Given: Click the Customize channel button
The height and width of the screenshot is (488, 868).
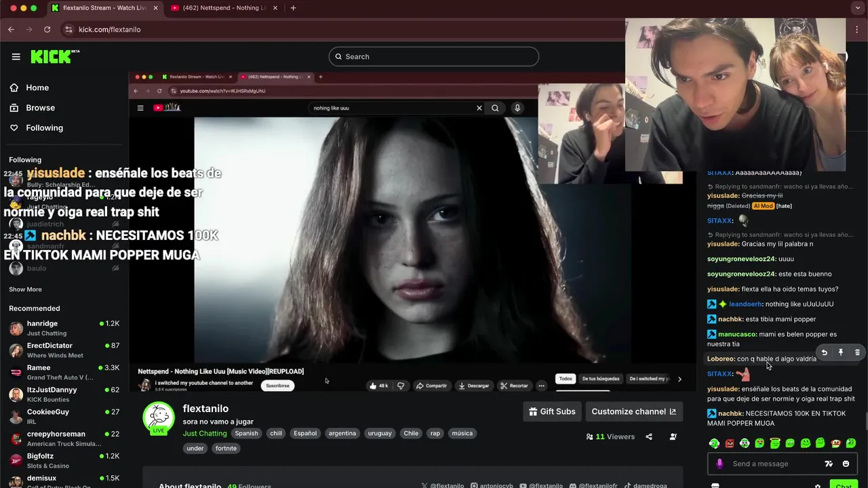Looking at the screenshot, I should tap(633, 411).
